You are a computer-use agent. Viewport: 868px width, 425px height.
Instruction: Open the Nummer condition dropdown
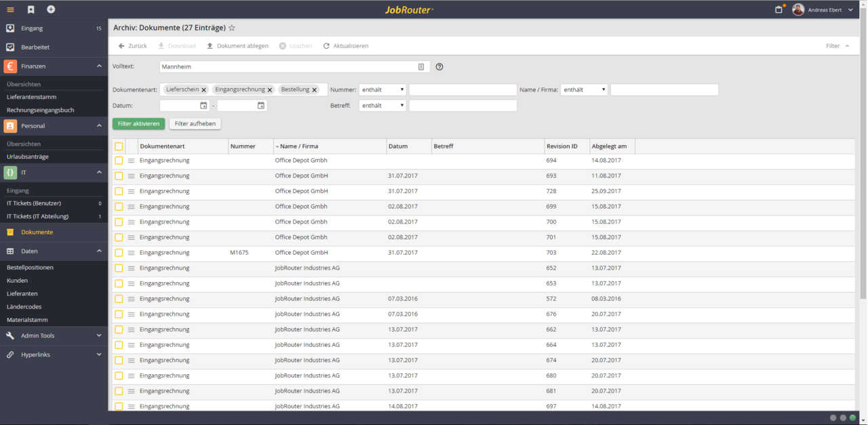[382, 89]
